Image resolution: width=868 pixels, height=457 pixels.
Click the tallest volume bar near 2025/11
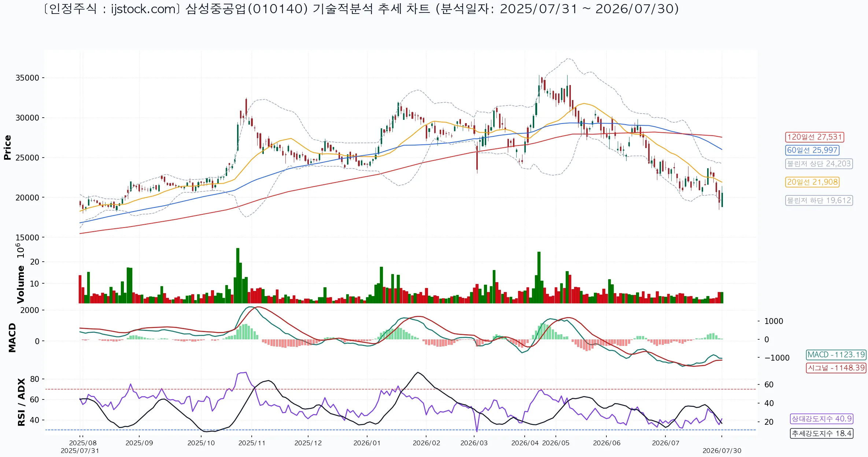(x=238, y=276)
